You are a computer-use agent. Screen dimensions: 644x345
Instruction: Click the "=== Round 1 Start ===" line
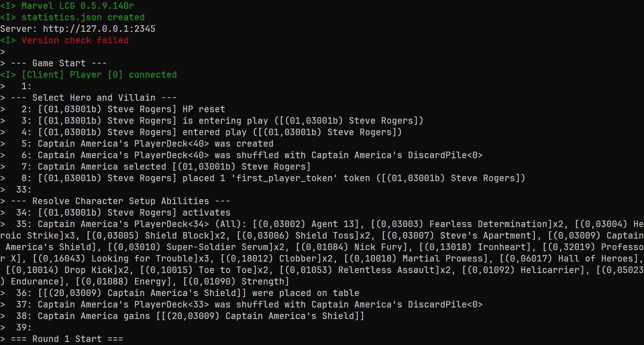(67, 339)
